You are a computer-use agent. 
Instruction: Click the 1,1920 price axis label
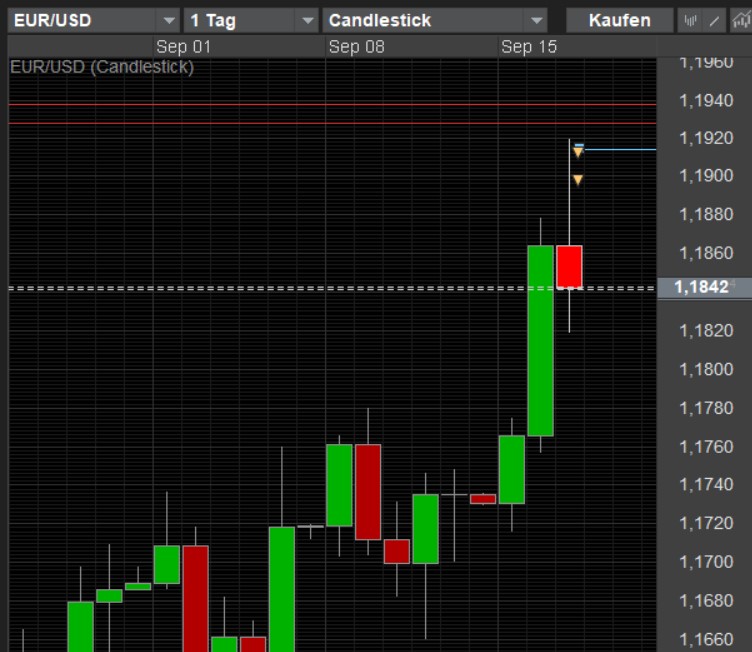click(x=706, y=138)
